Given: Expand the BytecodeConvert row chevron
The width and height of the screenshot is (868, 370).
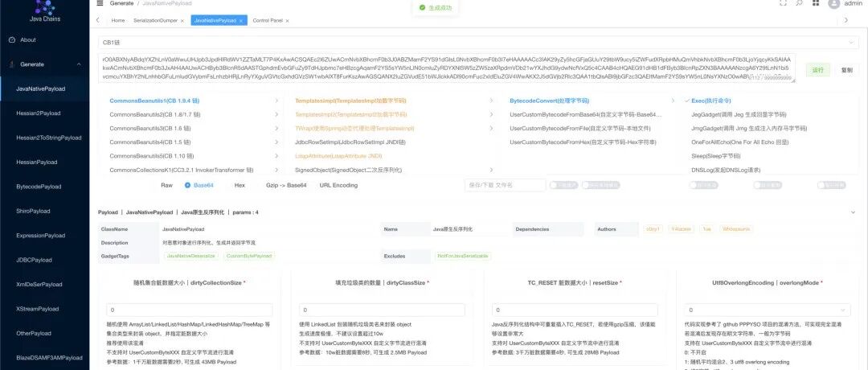Looking at the screenshot, I should click(x=673, y=101).
